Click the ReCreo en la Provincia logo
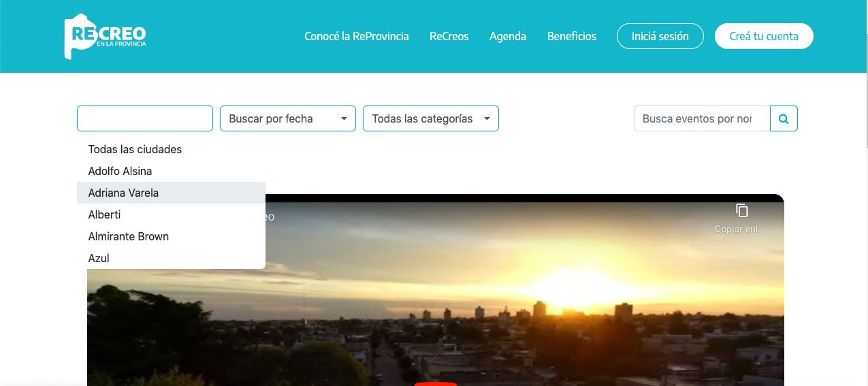 105,37
